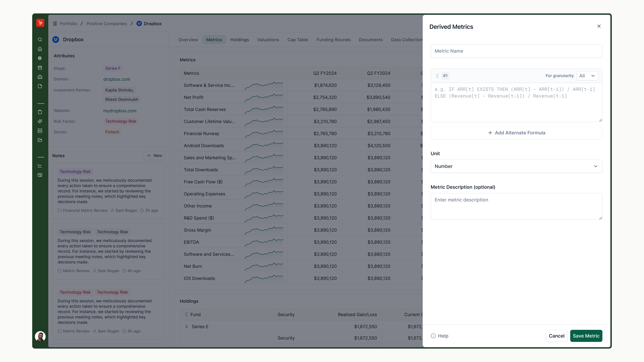Open the dropbox.com domain link
644x362 pixels.
117,79
